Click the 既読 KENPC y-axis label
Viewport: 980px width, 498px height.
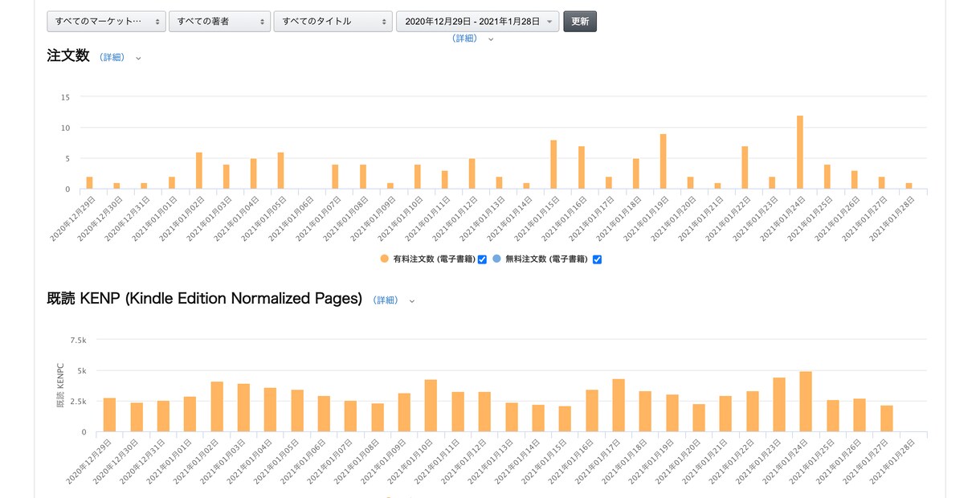click(x=60, y=385)
